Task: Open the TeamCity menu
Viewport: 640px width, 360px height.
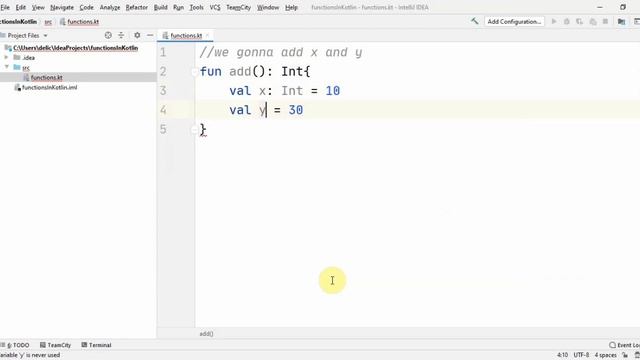Action: (x=238, y=7)
